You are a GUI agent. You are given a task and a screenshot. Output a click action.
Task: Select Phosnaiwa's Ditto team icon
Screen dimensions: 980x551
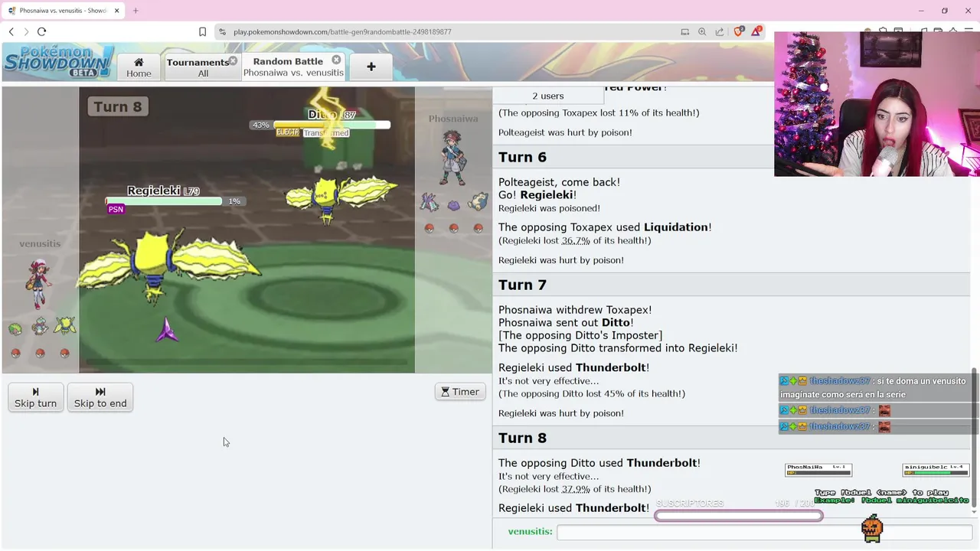(x=453, y=204)
